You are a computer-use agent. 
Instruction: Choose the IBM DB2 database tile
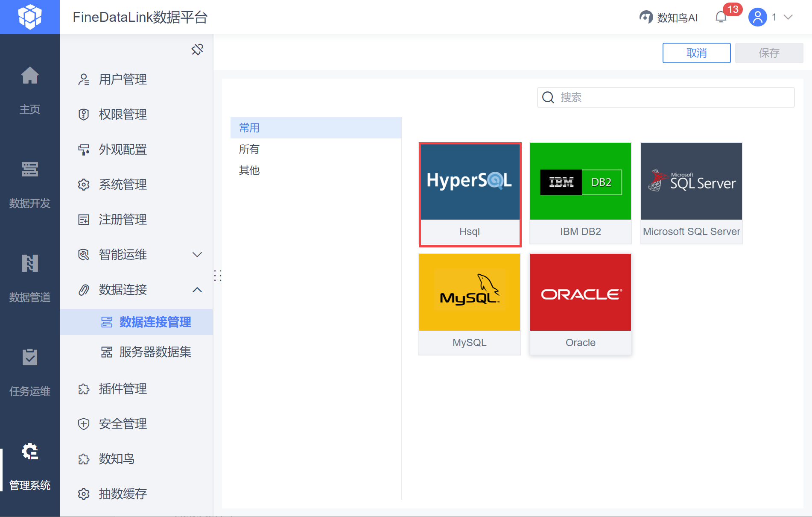tap(581, 193)
